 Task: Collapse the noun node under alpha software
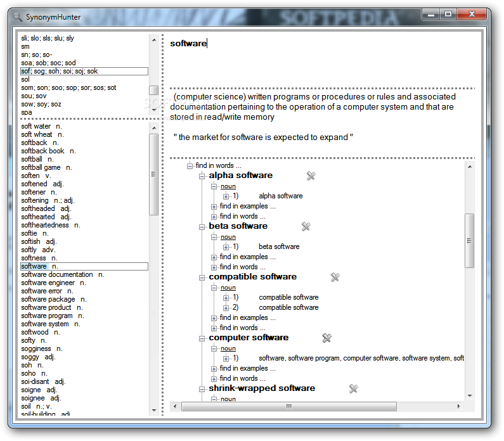coord(214,186)
